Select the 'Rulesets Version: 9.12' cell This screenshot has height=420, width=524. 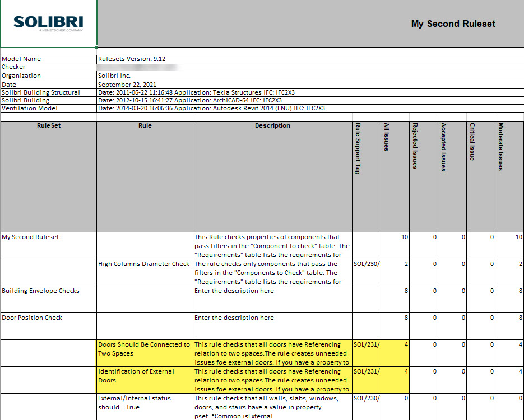[x=310, y=59]
